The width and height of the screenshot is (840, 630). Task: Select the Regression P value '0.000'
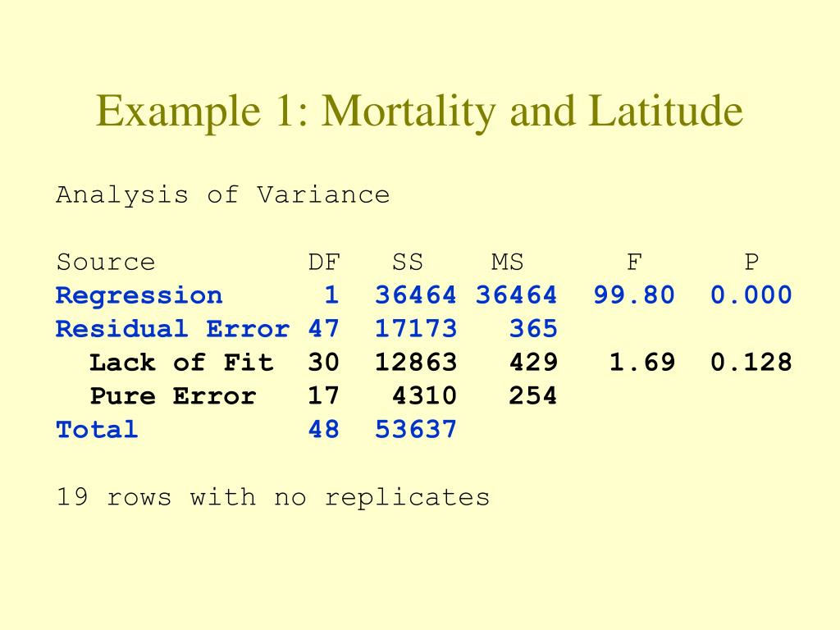coord(751,295)
